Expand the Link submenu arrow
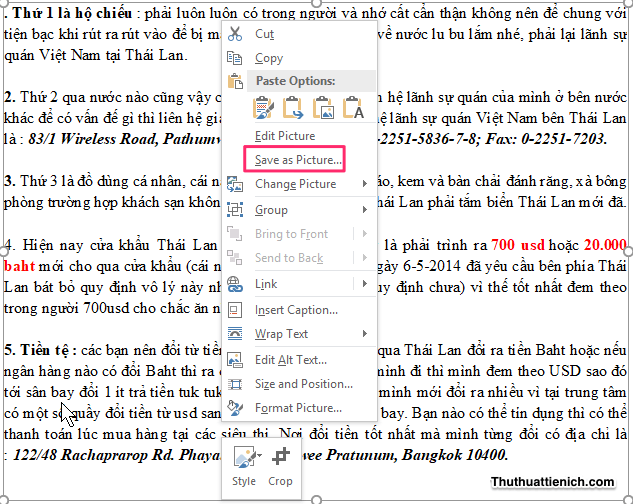 (x=365, y=284)
